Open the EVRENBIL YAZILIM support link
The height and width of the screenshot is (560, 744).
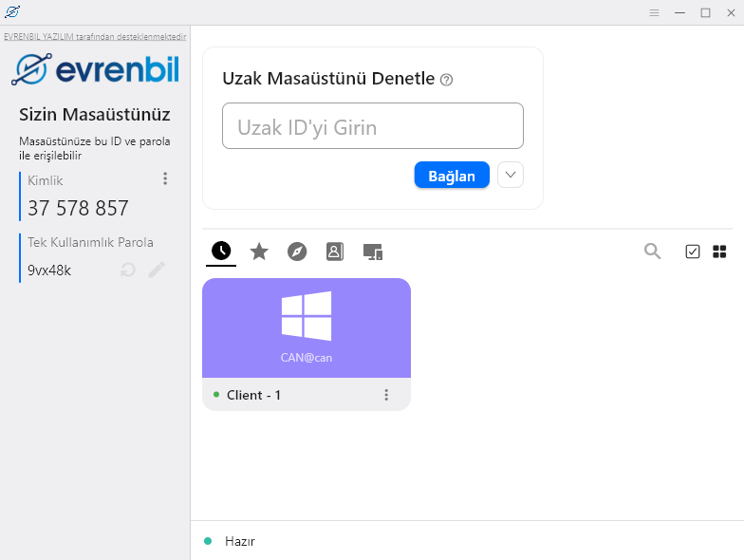pyautogui.click(x=95, y=37)
